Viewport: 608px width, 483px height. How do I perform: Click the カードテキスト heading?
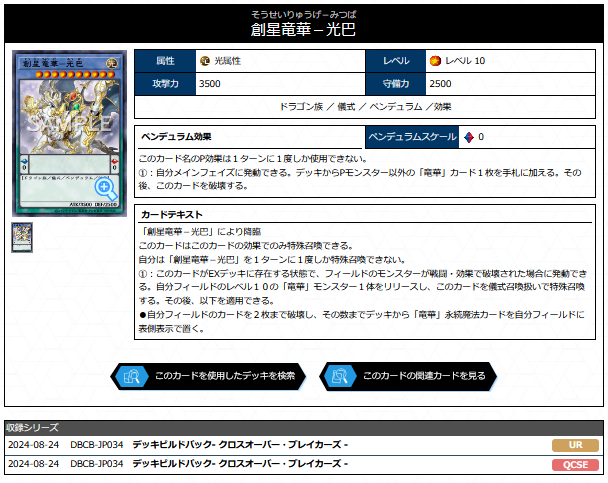point(172,215)
